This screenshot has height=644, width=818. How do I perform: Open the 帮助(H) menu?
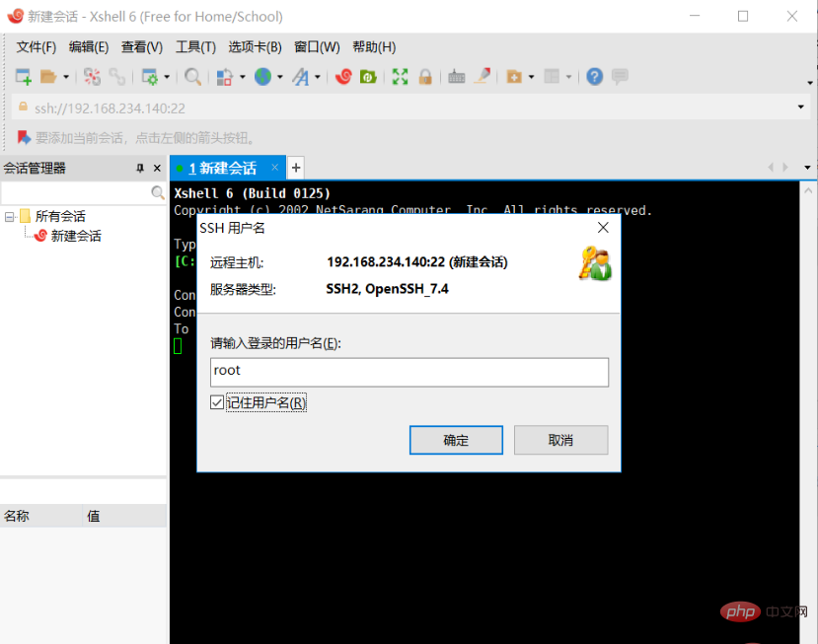374,47
